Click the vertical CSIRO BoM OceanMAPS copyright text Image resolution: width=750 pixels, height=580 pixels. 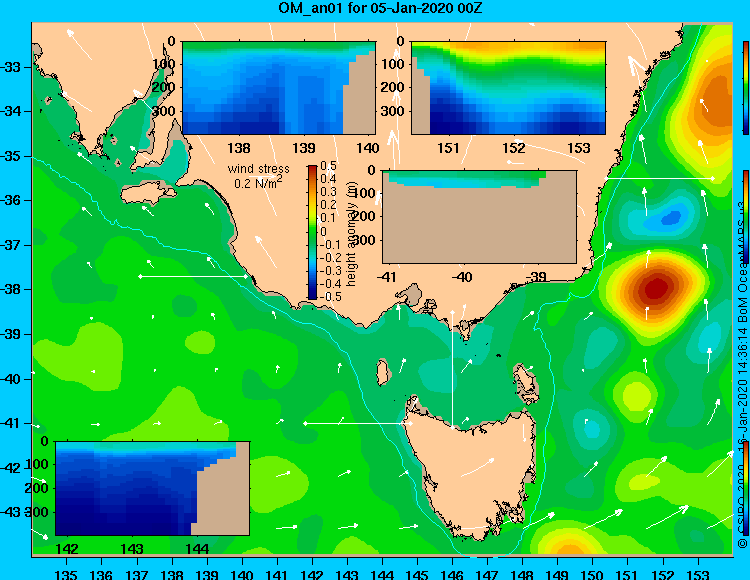coord(742,375)
